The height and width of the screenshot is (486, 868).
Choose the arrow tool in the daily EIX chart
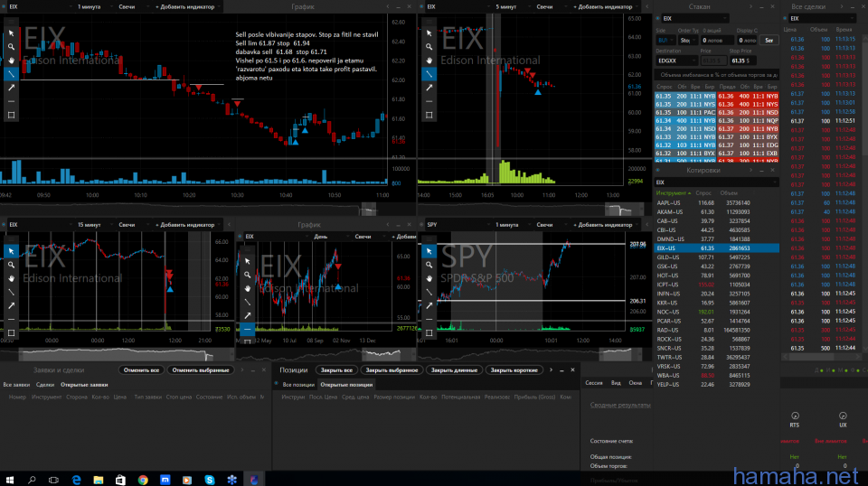248,315
